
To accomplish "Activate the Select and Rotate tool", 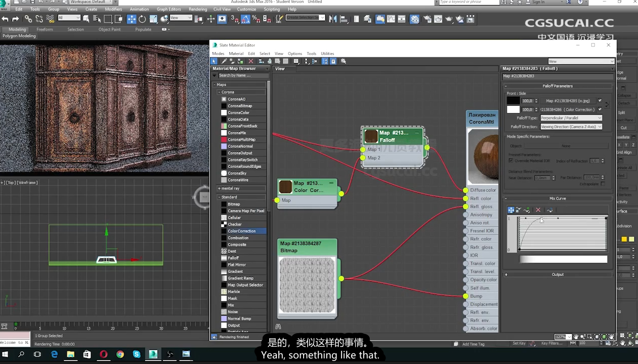I will 142,19.
